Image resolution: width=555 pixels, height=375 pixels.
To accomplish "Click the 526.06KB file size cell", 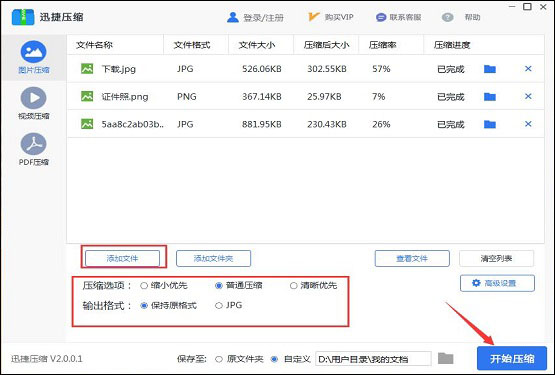I will point(262,69).
